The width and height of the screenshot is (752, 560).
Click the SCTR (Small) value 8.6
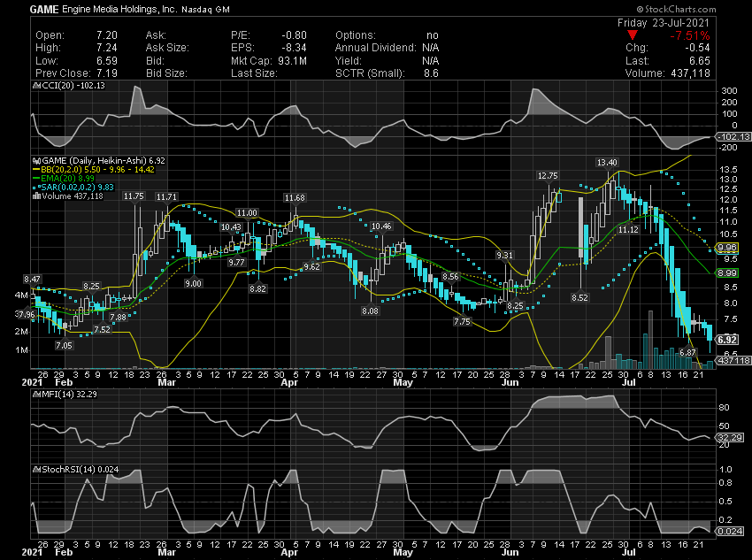[x=431, y=73]
